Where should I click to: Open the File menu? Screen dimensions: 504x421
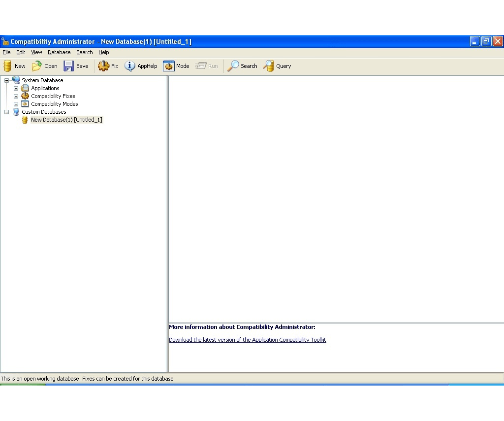[x=6, y=52]
